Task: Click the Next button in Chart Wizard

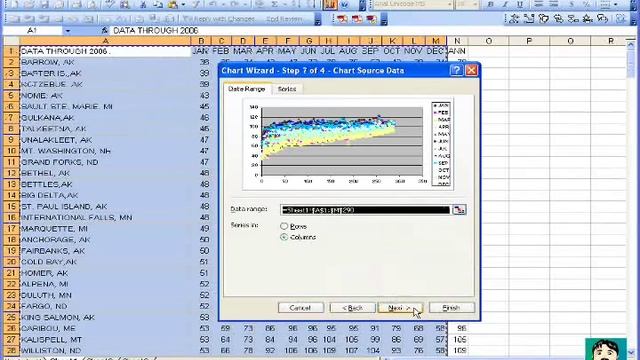Action: [x=400, y=308]
